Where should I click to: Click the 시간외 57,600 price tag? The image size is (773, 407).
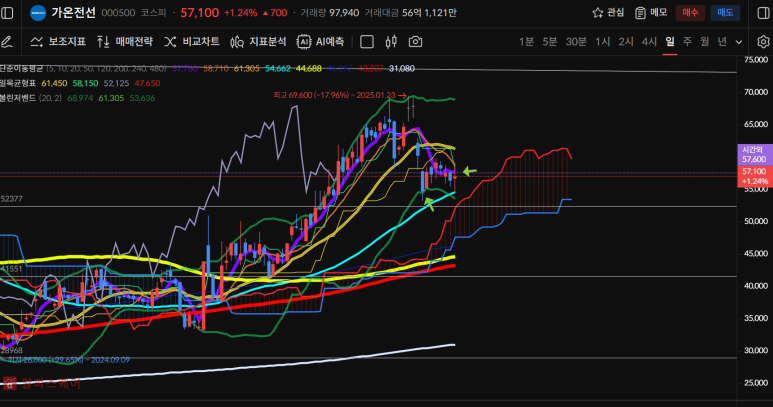click(754, 154)
